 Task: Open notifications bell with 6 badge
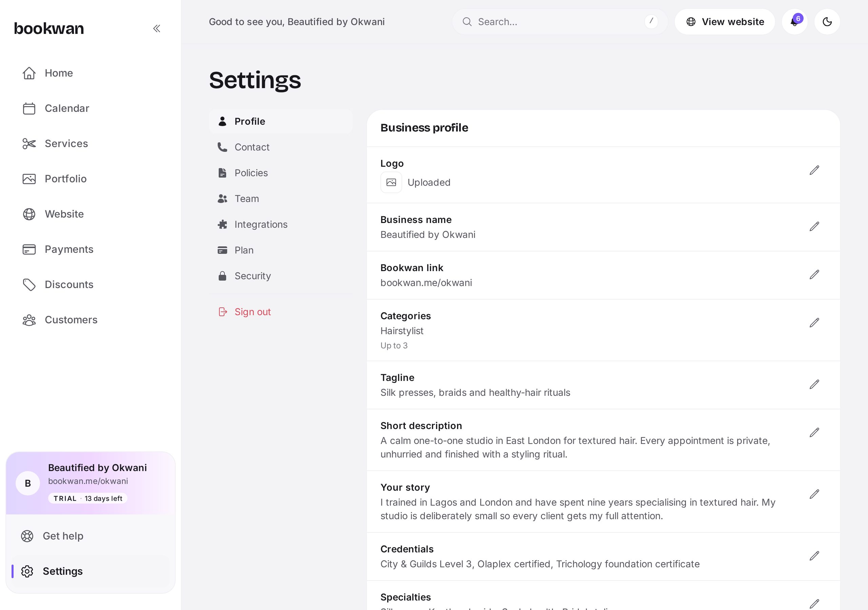click(795, 22)
